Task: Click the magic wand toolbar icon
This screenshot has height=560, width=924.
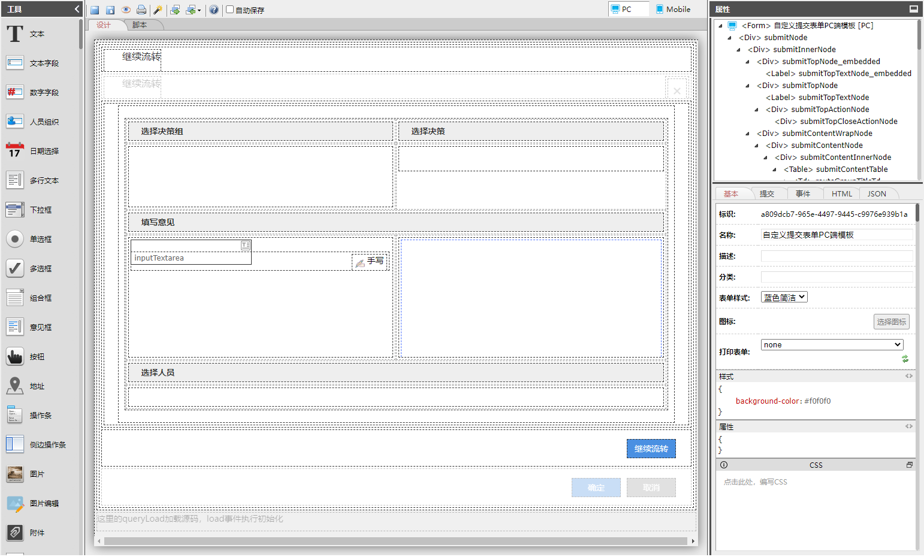Action: (158, 10)
